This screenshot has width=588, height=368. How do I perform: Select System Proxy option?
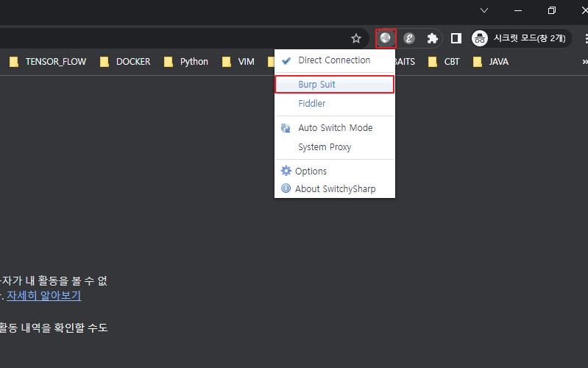point(335,147)
